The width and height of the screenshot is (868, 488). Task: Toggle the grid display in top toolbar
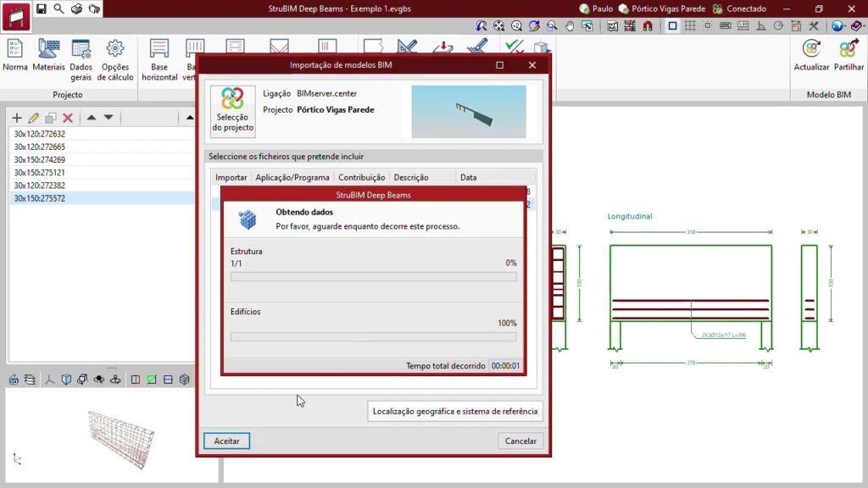[690, 26]
